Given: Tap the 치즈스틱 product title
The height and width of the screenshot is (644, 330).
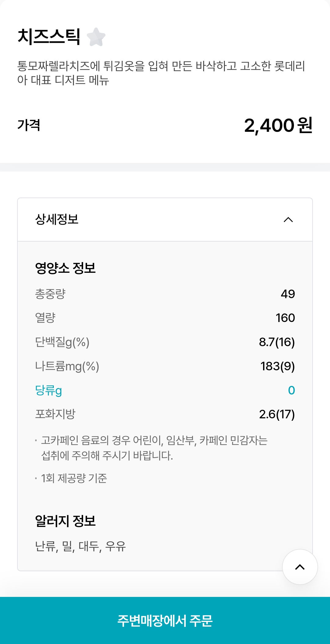Looking at the screenshot, I should 49,37.
